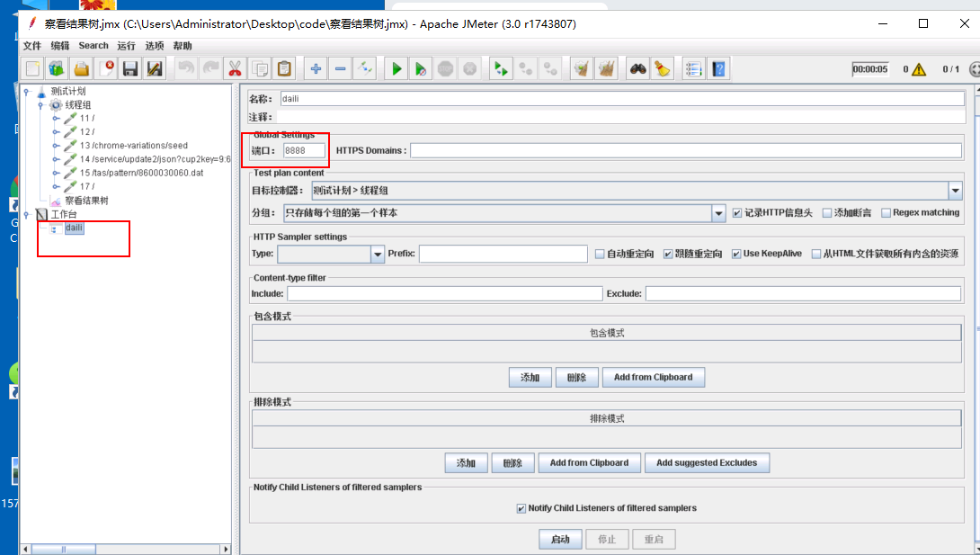Click the tree panel horizontal scrollbar thumb
This screenshot has height=555, width=980.
pyautogui.click(x=64, y=550)
